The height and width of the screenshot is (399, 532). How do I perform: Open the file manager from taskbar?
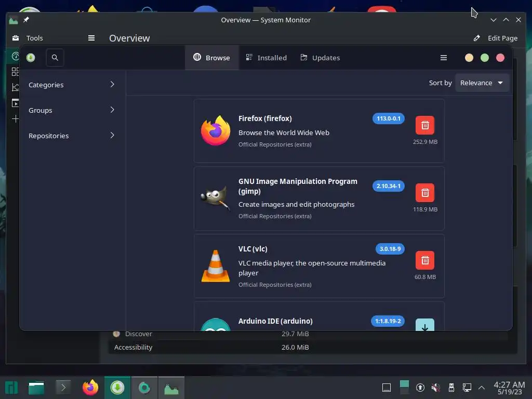pos(36,388)
